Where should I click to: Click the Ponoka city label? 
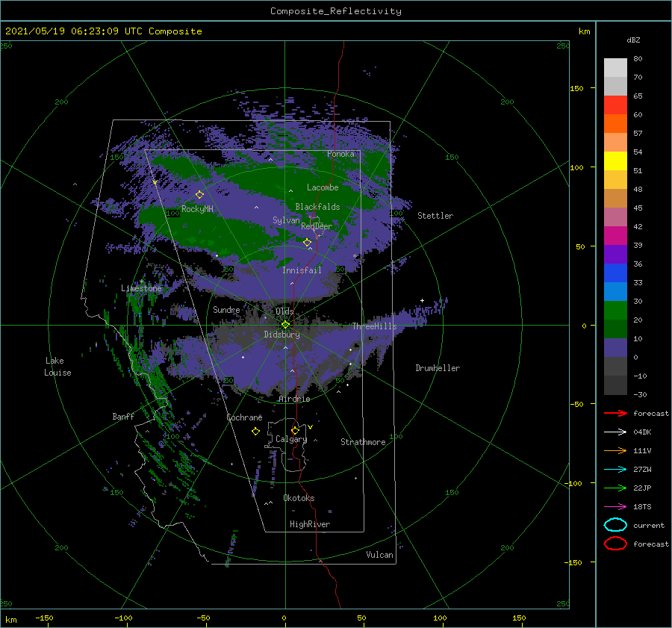point(340,154)
